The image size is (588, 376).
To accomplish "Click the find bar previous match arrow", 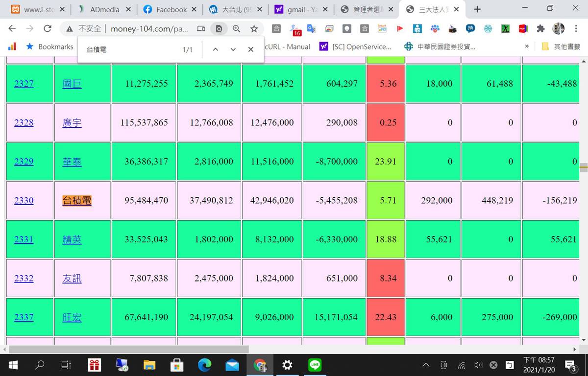I will (215, 49).
